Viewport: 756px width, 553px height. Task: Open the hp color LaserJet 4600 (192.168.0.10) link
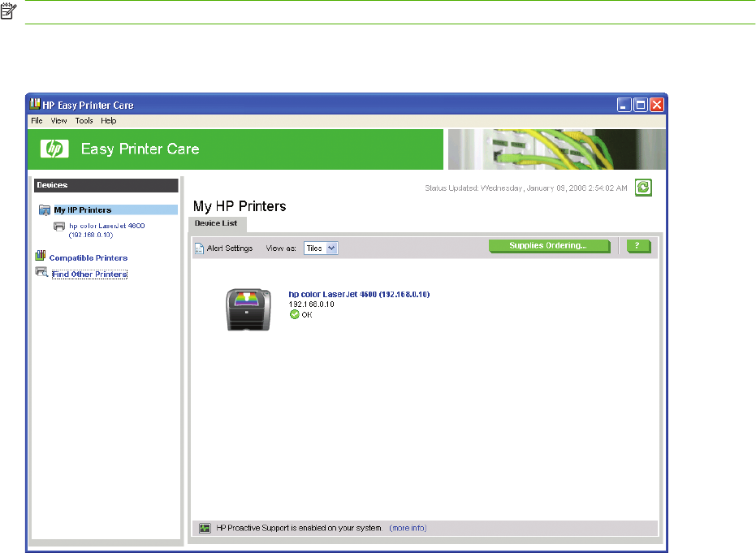(359, 295)
